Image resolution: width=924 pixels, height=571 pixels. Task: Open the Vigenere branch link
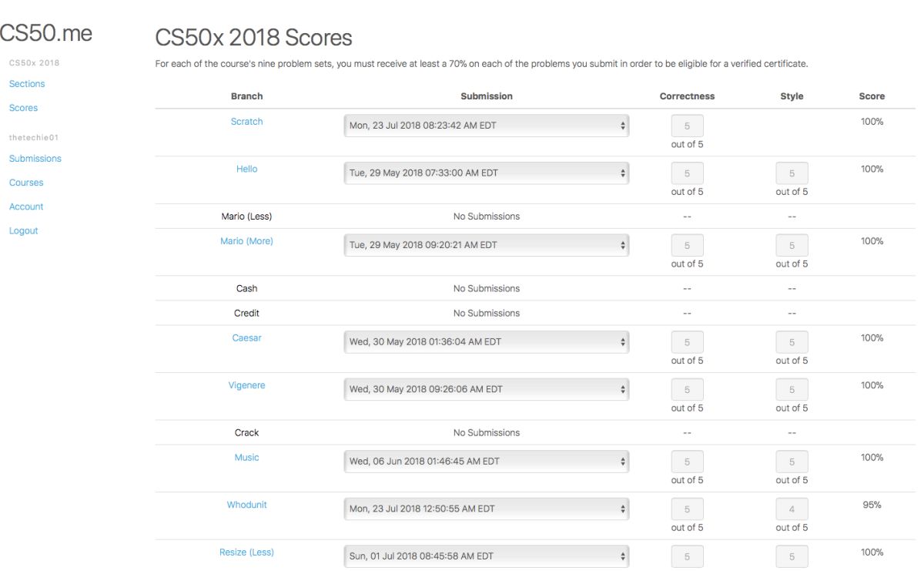pyautogui.click(x=246, y=385)
